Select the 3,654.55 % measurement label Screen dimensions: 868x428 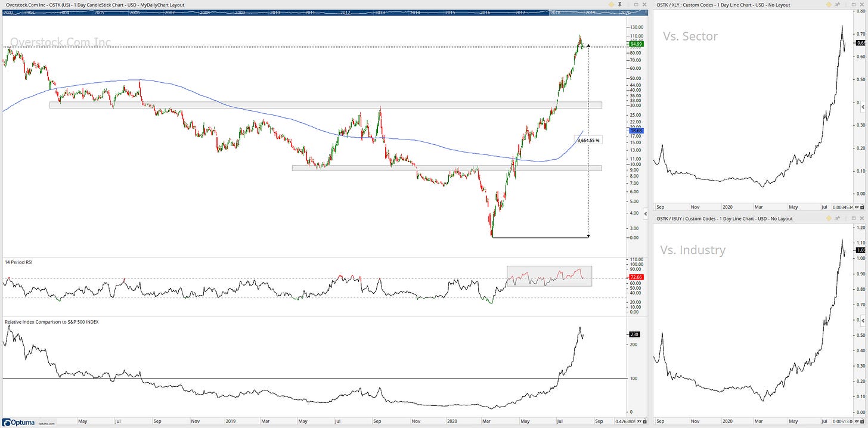(x=588, y=140)
